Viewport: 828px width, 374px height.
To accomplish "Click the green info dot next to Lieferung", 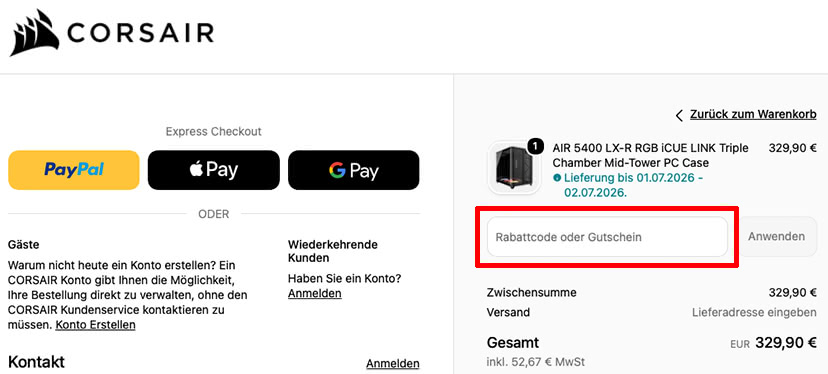I will (557, 178).
